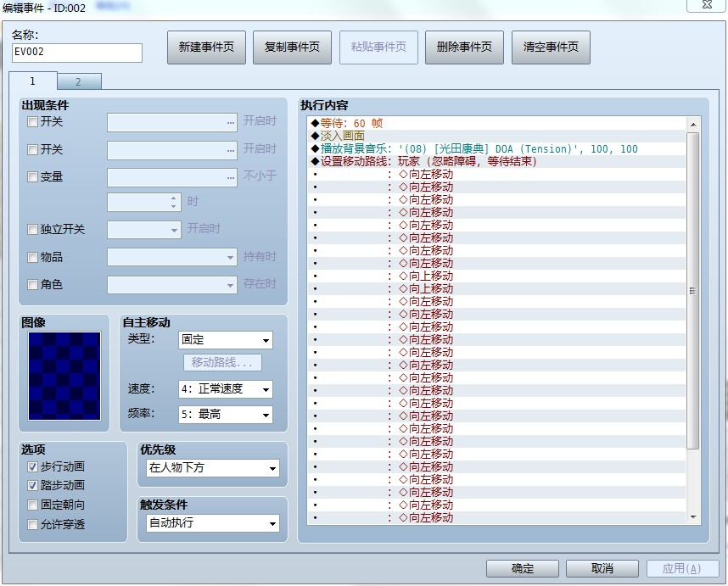Check the 固定朝向 option
Viewport: 728px width, 586px height.
pos(32,505)
